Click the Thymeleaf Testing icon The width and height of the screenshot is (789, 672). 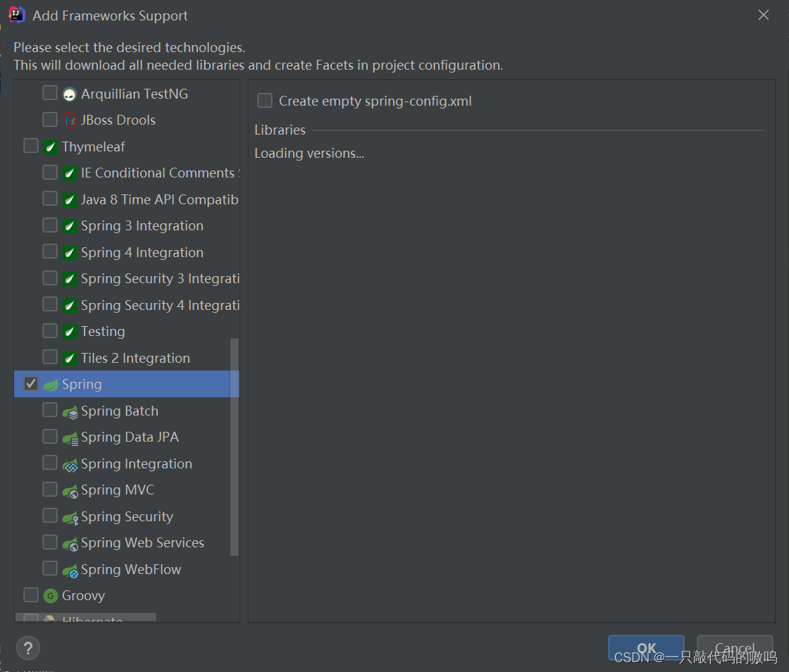pyautogui.click(x=70, y=332)
